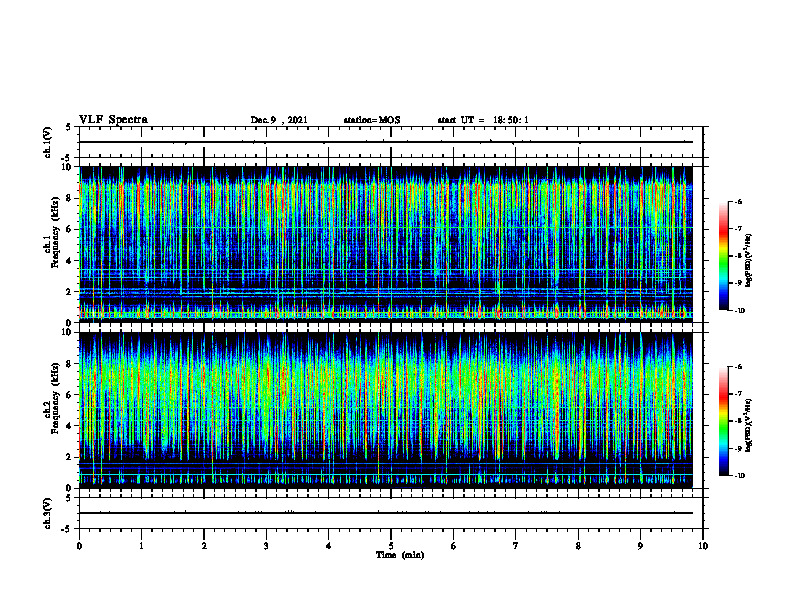Click the ch.2 colorbar PSD units label
The width and height of the screenshot is (792, 612).
[x=749, y=425]
